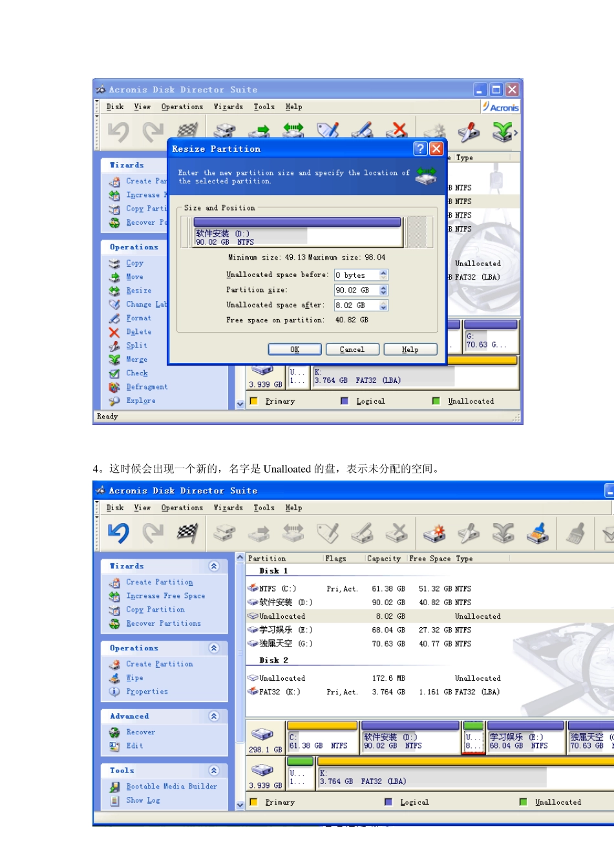Click the Increase Free Space link in the lower window

[x=165, y=596]
